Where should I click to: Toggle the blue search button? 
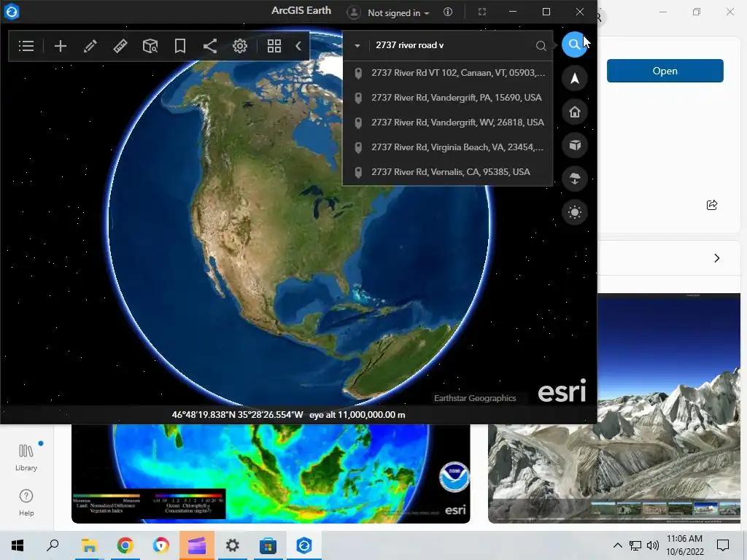[575, 44]
